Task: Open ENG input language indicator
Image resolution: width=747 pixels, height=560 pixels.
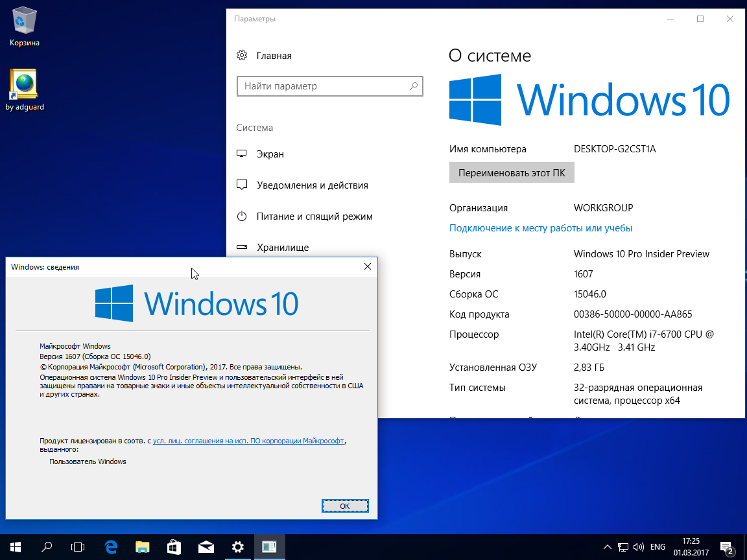Action: click(x=658, y=547)
